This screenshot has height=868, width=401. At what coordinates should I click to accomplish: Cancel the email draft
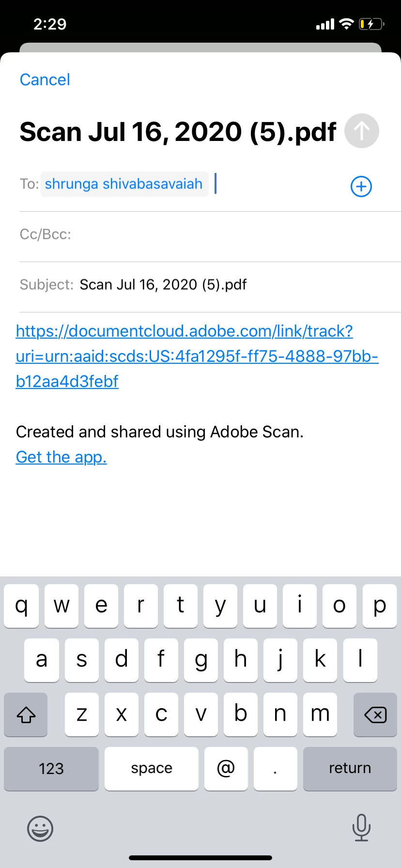(45, 80)
